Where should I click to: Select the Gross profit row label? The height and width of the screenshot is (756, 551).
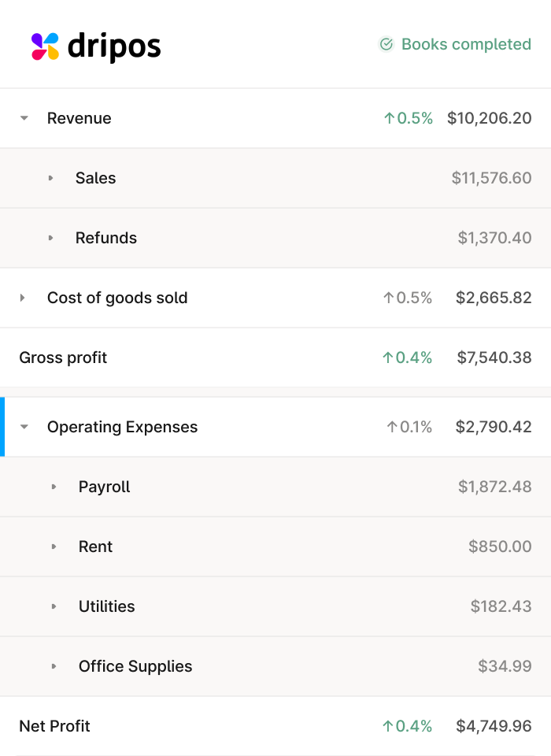[x=63, y=358]
